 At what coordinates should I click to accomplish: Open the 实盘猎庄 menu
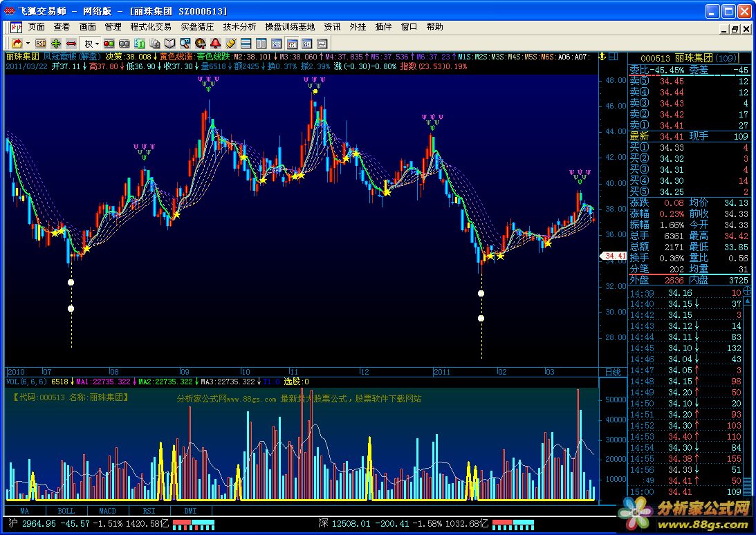[197, 27]
